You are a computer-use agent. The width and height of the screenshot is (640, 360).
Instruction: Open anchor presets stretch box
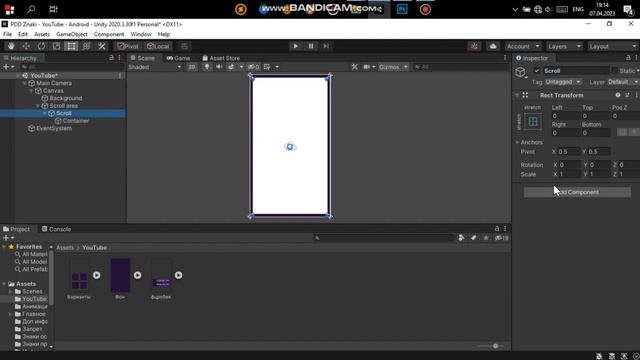point(533,121)
